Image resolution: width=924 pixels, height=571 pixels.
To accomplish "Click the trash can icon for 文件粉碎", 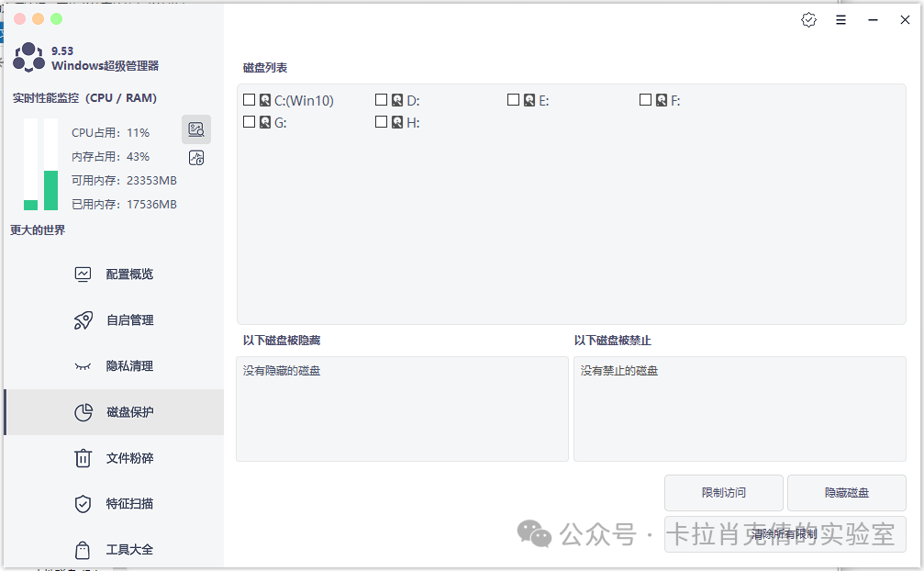I will point(83,458).
